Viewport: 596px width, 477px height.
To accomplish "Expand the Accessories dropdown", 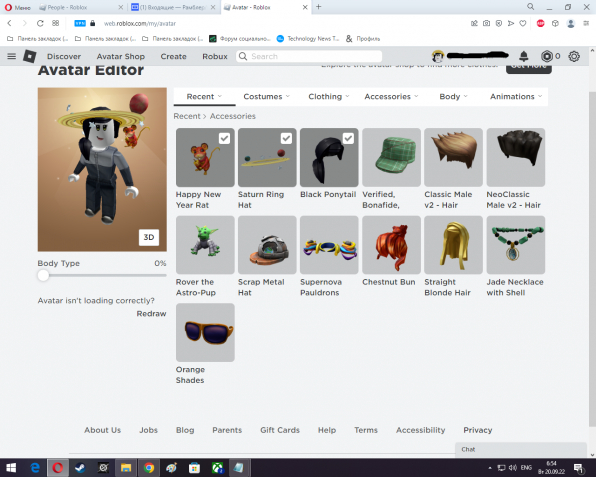I will pos(392,97).
